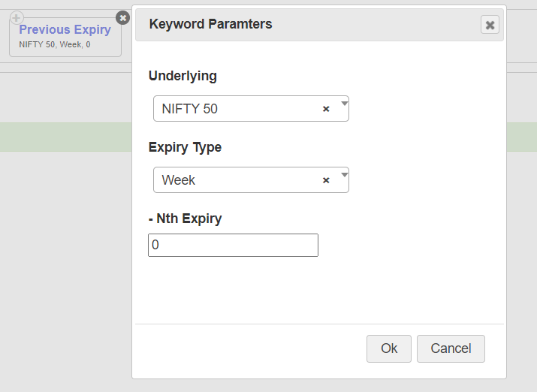Select the Previous Expiry chip box
The width and height of the screenshot is (537, 392).
tap(65, 37)
